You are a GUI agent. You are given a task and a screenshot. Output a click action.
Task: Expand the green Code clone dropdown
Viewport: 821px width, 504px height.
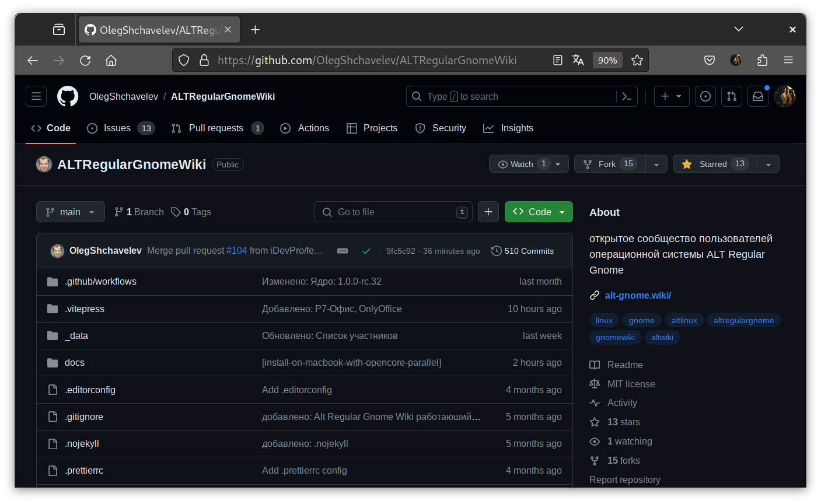click(539, 212)
